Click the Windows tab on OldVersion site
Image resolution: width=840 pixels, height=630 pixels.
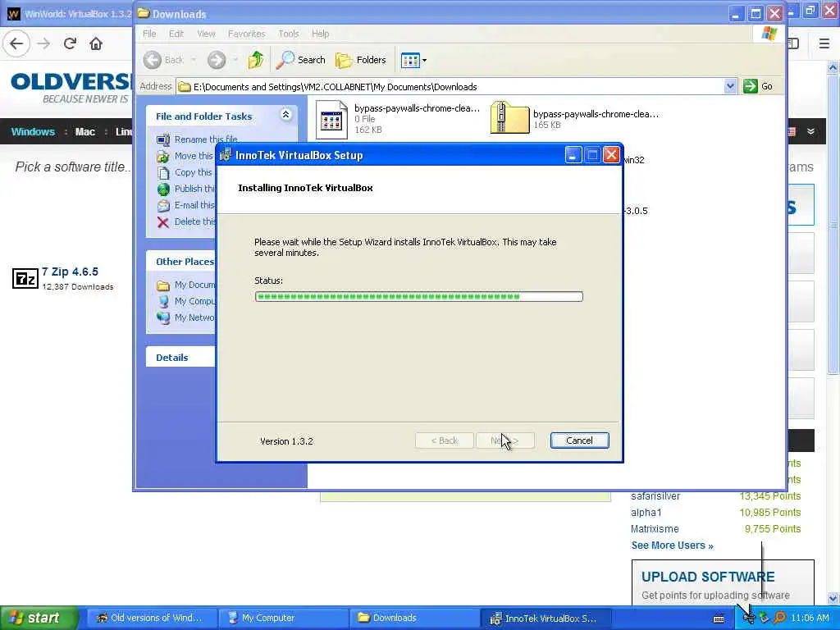point(33,132)
